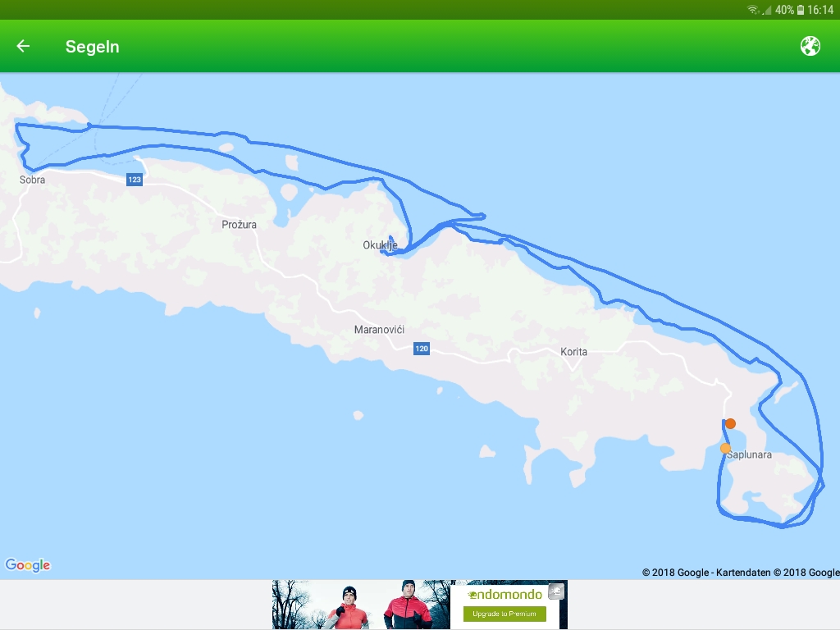This screenshot has height=630, width=840.
Task: Tap the Segeln title text
Action: (x=93, y=47)
